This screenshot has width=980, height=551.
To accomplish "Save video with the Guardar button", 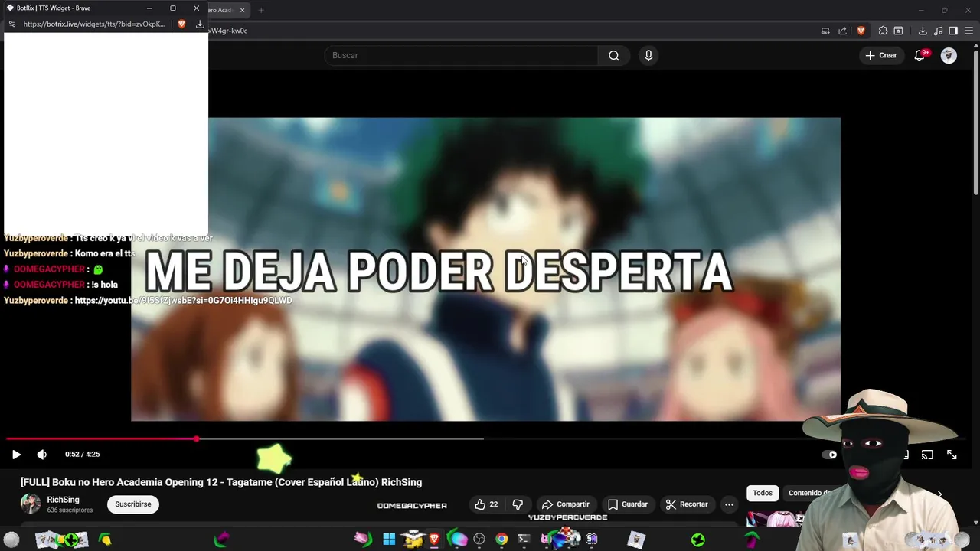I will point(628,504).
